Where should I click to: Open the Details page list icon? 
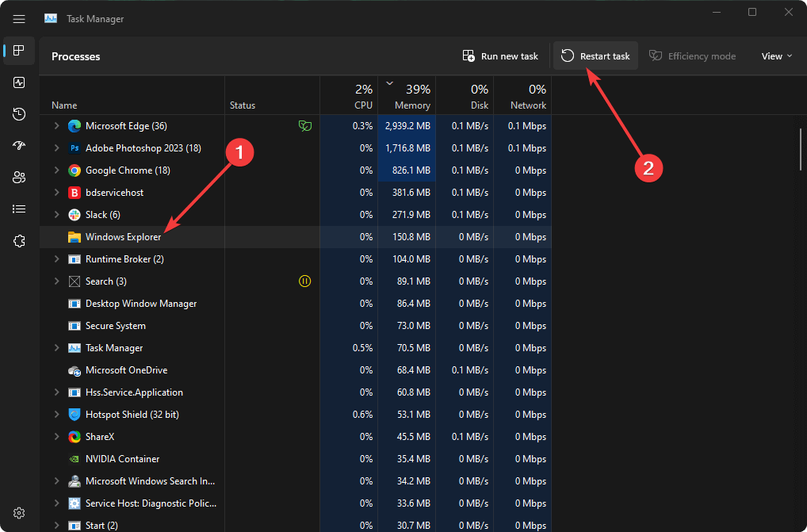[19, 209]
